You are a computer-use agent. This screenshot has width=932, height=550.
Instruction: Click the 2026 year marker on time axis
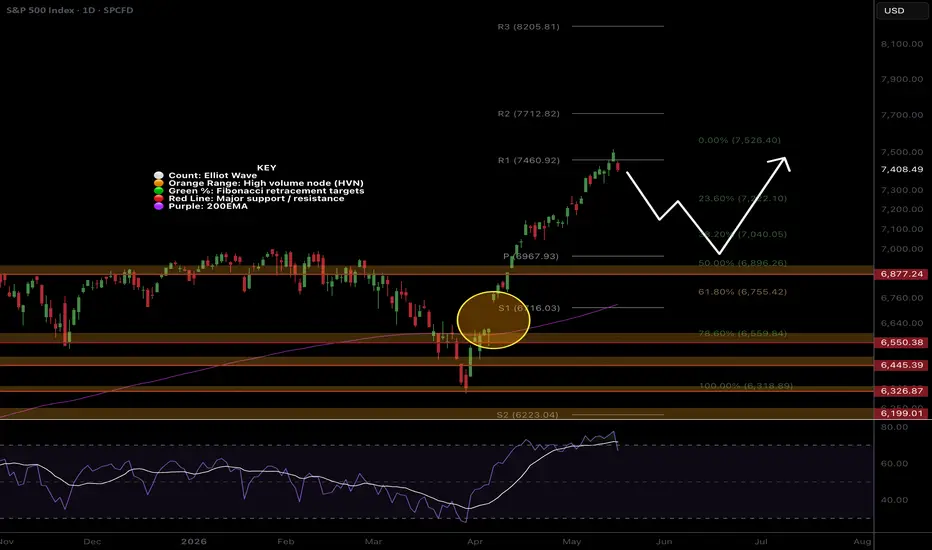tap(194, 542)
